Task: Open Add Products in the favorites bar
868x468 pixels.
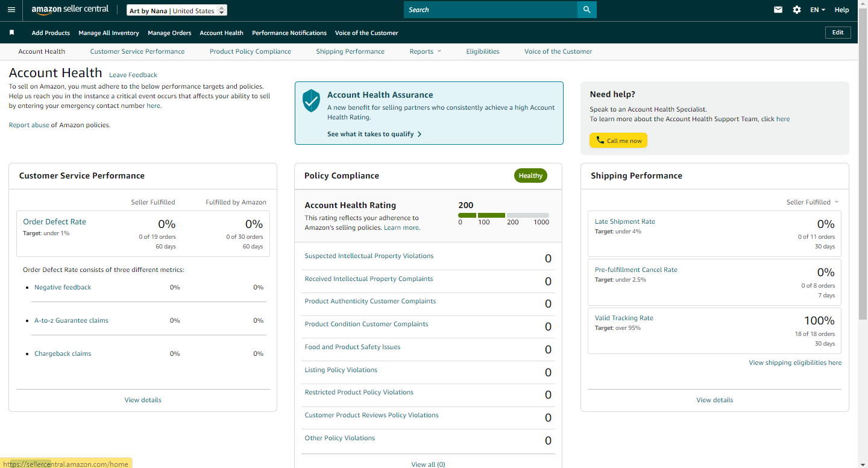Action: pos(51,33)
